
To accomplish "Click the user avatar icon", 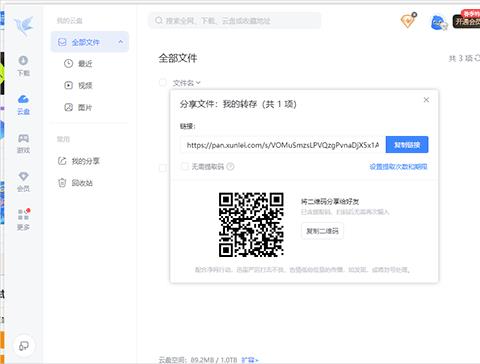I will [x=438, y=23].
